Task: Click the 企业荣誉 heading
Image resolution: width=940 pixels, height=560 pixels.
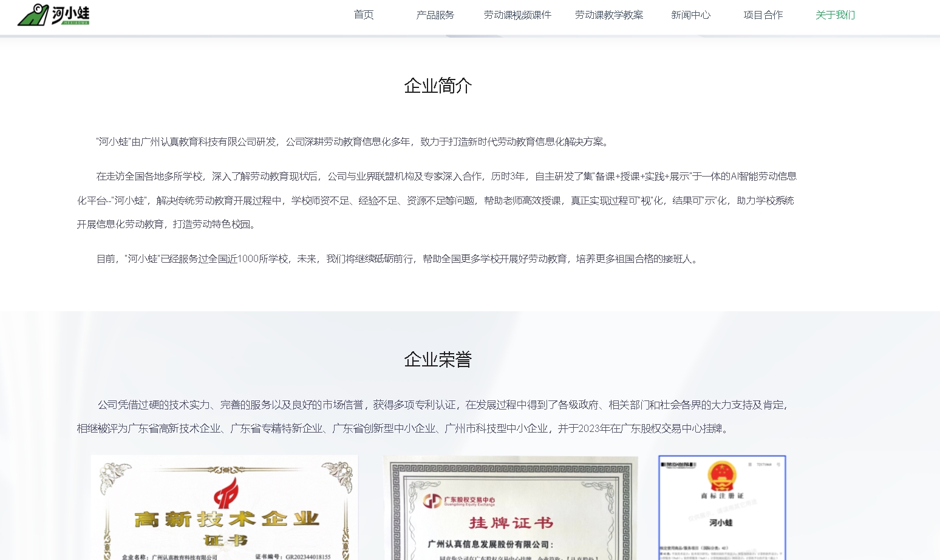Action: coord(438,359)
